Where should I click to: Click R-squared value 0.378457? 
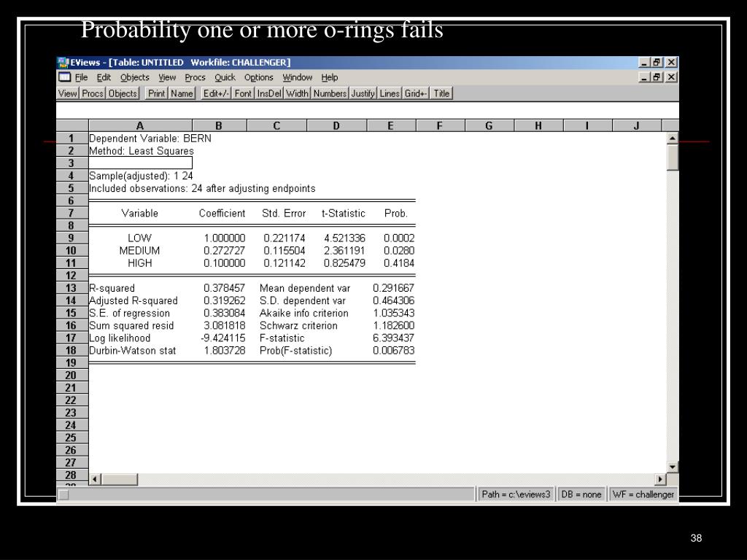(x=225, y=288)
